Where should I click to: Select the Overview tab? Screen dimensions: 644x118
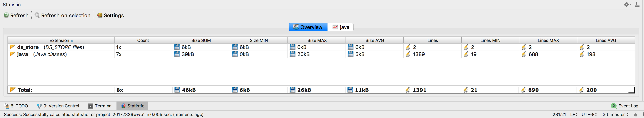pos(308,27)
